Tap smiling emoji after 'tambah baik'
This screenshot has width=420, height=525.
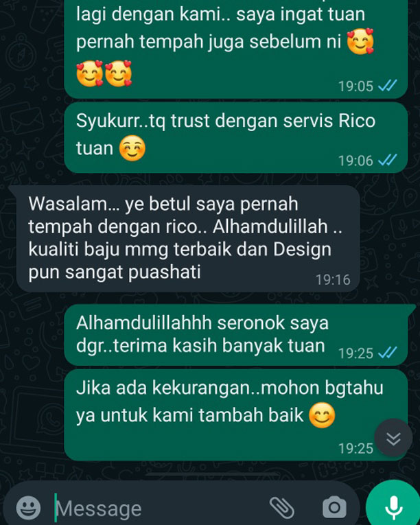(x=322, y=415)
